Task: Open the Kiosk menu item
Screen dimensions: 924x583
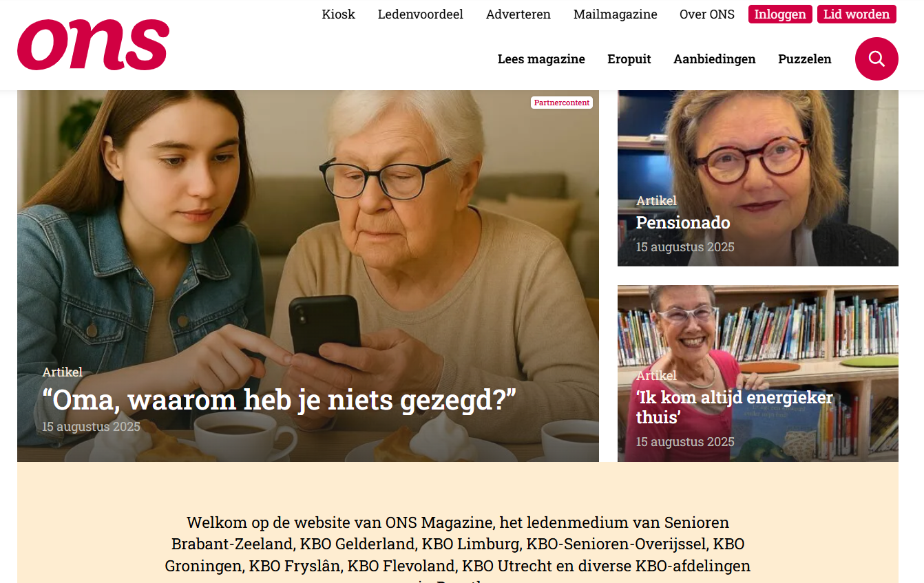Action: [x=339, y=14]
